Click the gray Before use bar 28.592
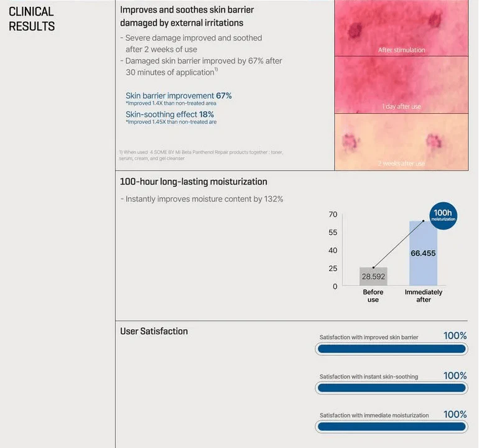This screenshot has width=479, height=448. click(373, 276)
